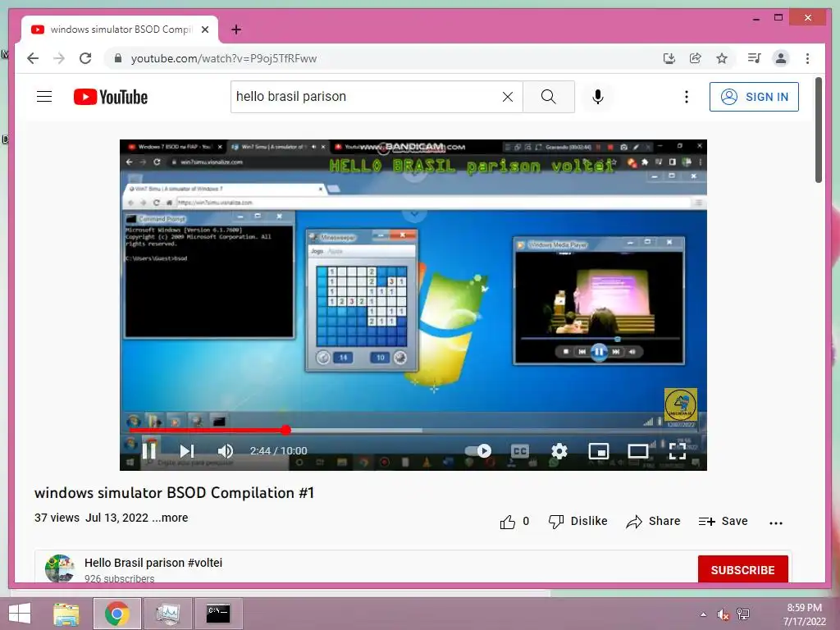
Task: Open the network tray icon
Action: [743, 614]
